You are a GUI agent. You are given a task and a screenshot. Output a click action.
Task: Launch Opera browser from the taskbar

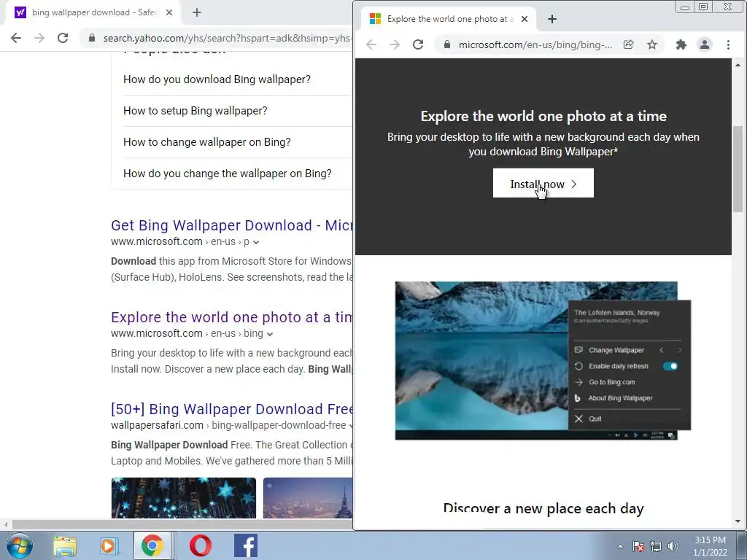(x=201, y=545)
